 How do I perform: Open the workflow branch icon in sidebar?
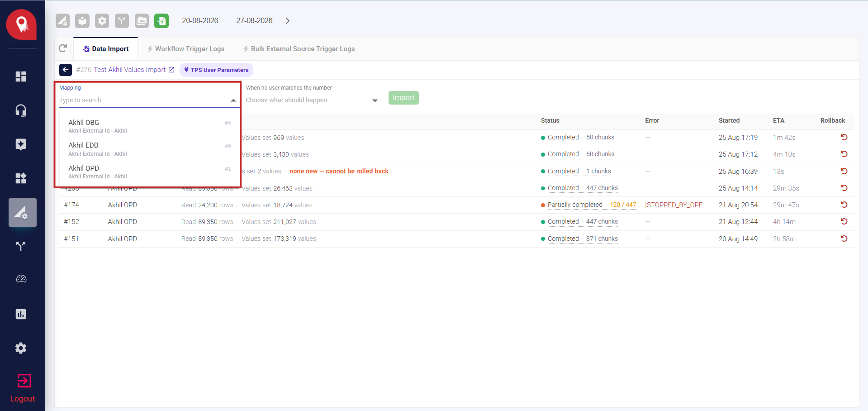coord(21,246)
